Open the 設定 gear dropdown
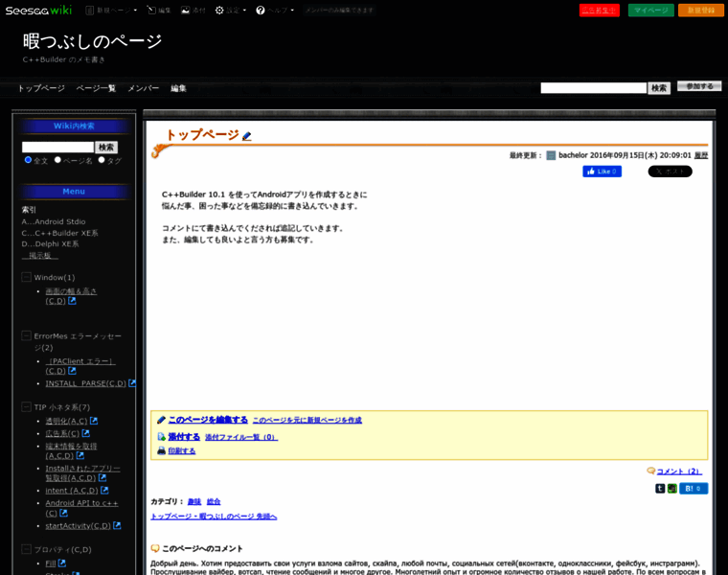The height and width of the screenshot is (575, 728). (x=230, y=11)
